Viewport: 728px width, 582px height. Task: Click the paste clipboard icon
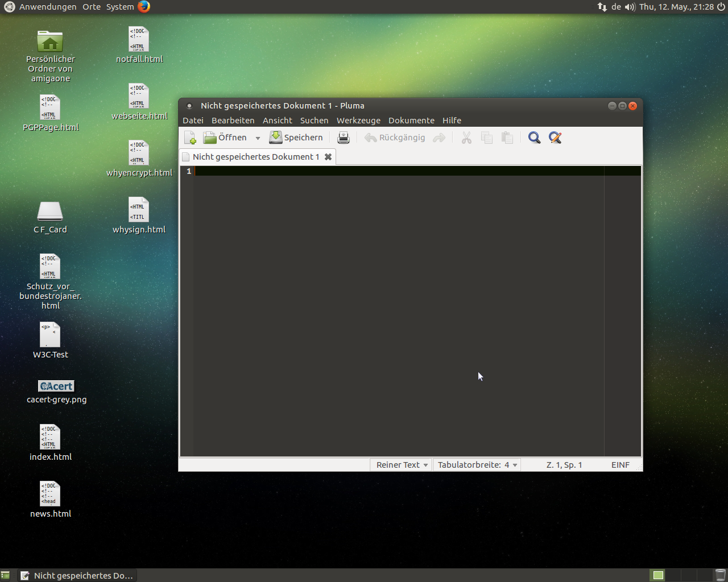click(507, 138)
